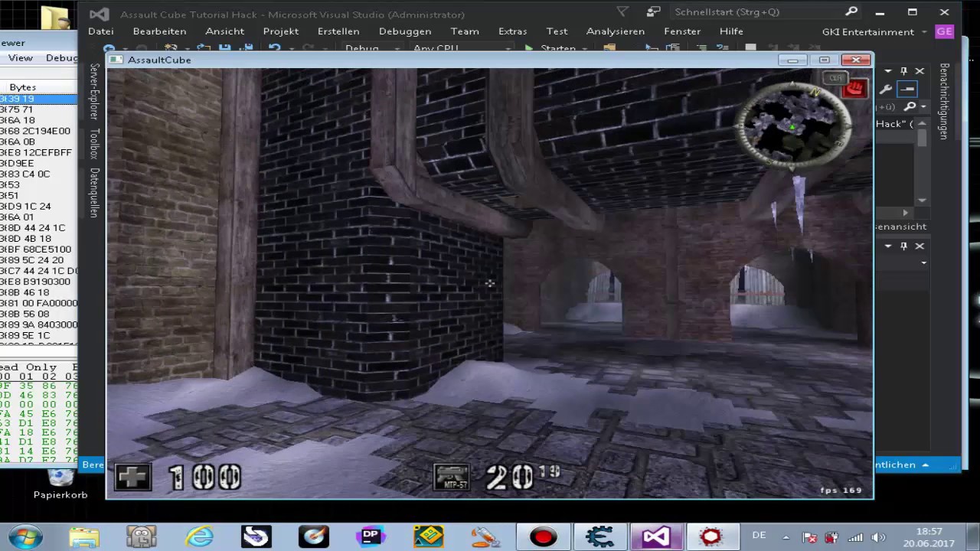Click the GE account avatar

[x=944, y=32]
